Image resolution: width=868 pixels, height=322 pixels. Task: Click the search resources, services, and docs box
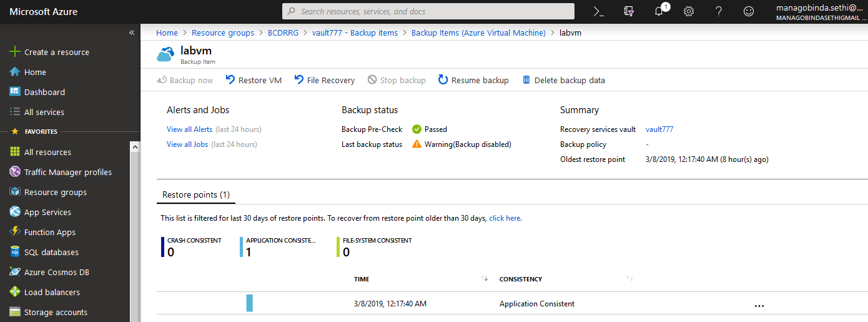428,11
